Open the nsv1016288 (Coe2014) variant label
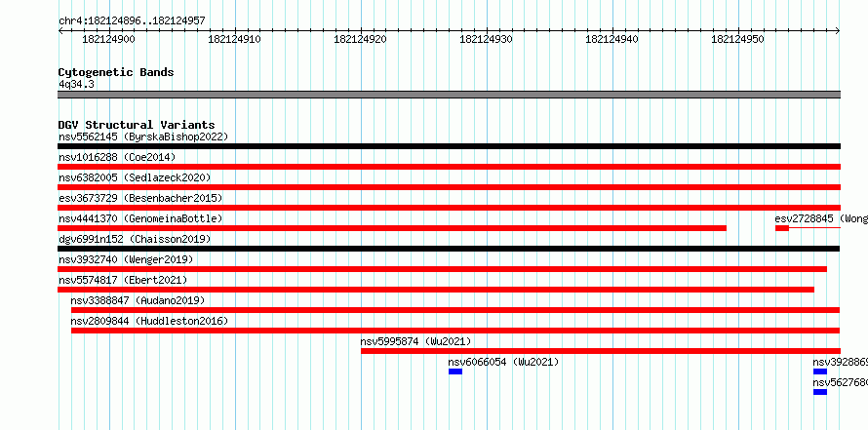This screenshot has width=868, height=430. pyautogui.click(x=117, y=157)
